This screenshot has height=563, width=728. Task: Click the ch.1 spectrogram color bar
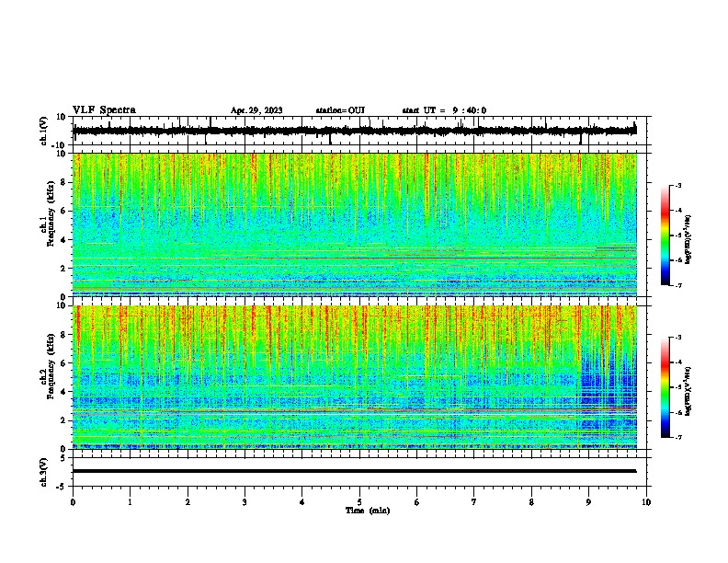665,236
